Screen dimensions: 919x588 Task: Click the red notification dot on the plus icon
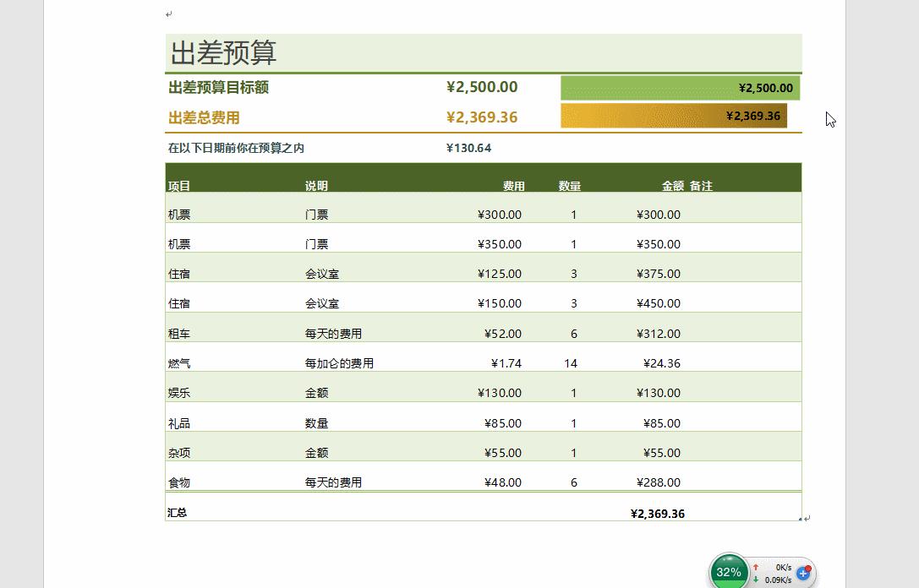(807, 567)
